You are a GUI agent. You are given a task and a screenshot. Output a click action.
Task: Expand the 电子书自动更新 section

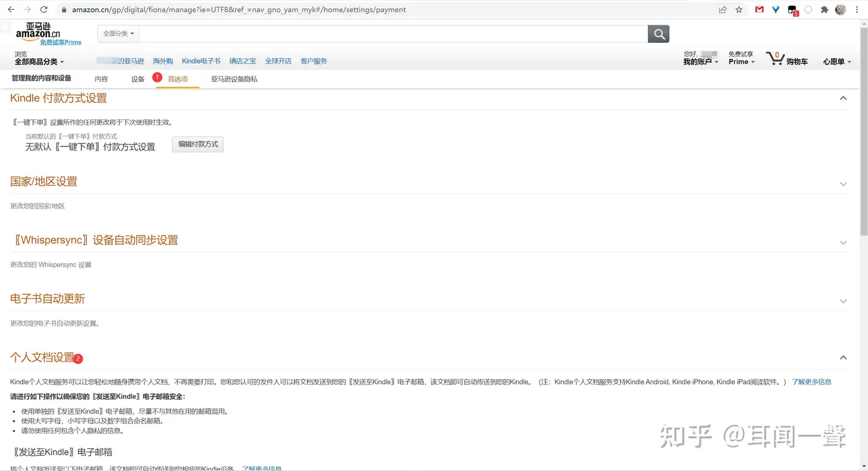click(843, 301)
